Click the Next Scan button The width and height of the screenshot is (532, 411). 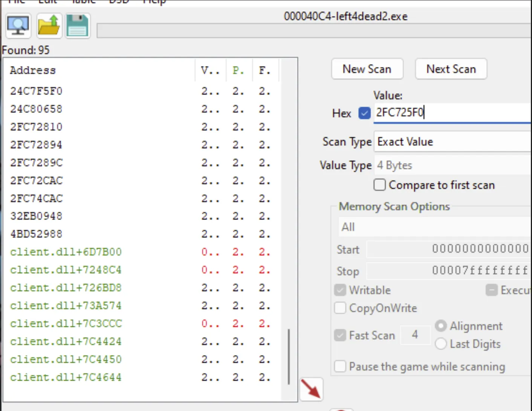point(451,69)
